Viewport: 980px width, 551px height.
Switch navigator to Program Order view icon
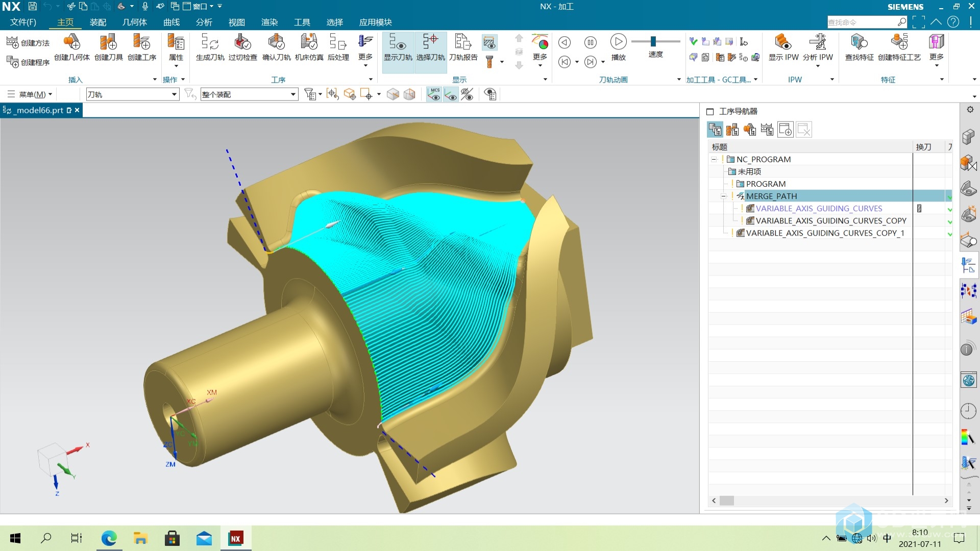tap(715, 130)
